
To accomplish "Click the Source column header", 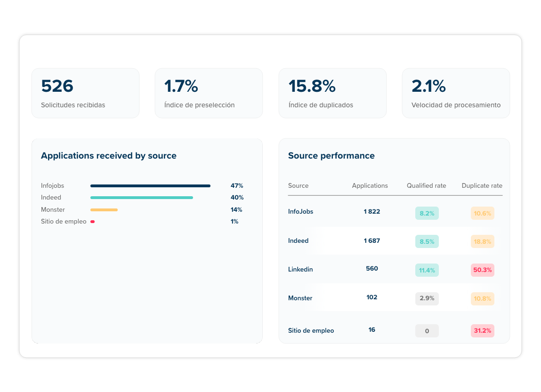I will [x=298, y=185].
